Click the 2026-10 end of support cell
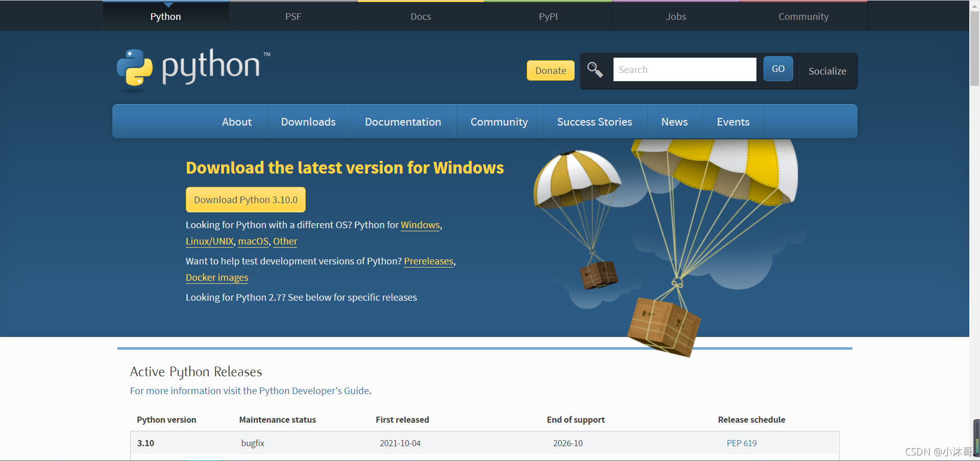Screen dimensions: 980x461 568,443
